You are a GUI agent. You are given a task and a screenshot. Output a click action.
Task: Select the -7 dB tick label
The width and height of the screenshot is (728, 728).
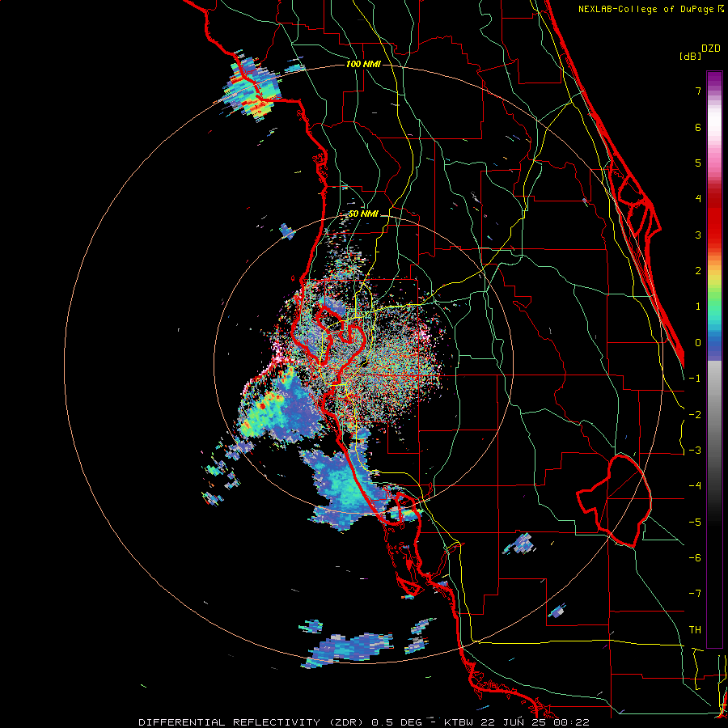click(x=695, y=594)
